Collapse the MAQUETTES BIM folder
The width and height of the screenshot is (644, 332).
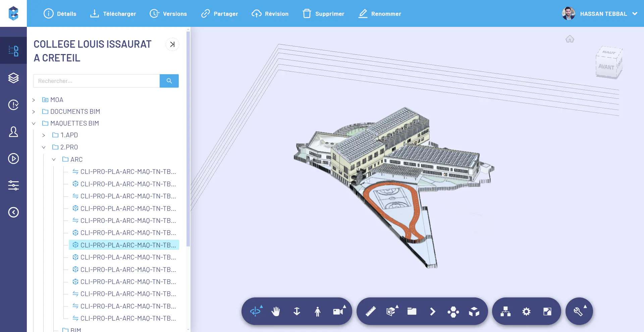pyautogui.click(x=34, y=124)
